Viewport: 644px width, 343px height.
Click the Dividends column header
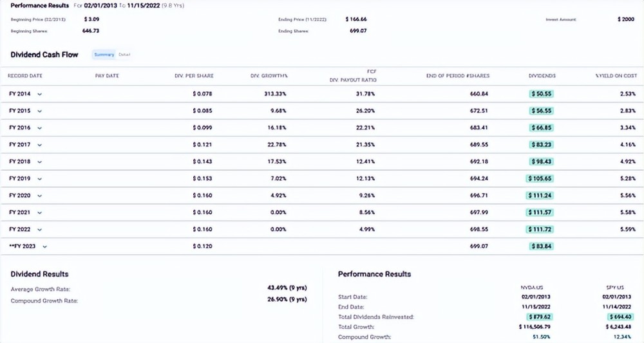click(542, 76)
